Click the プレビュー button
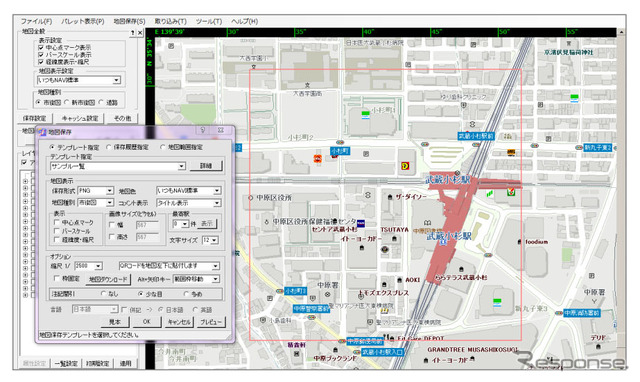This screenshot has height=382, width=640. [211, 322]
